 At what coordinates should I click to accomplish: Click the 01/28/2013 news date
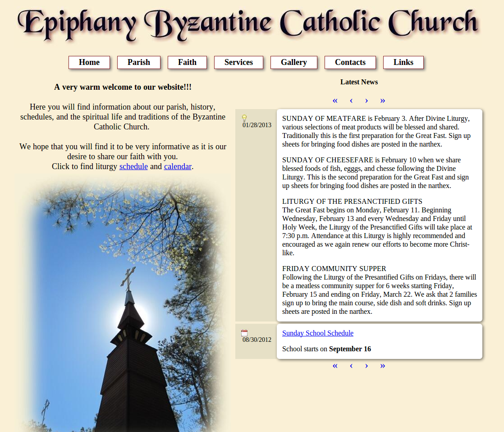coord(257,125)
